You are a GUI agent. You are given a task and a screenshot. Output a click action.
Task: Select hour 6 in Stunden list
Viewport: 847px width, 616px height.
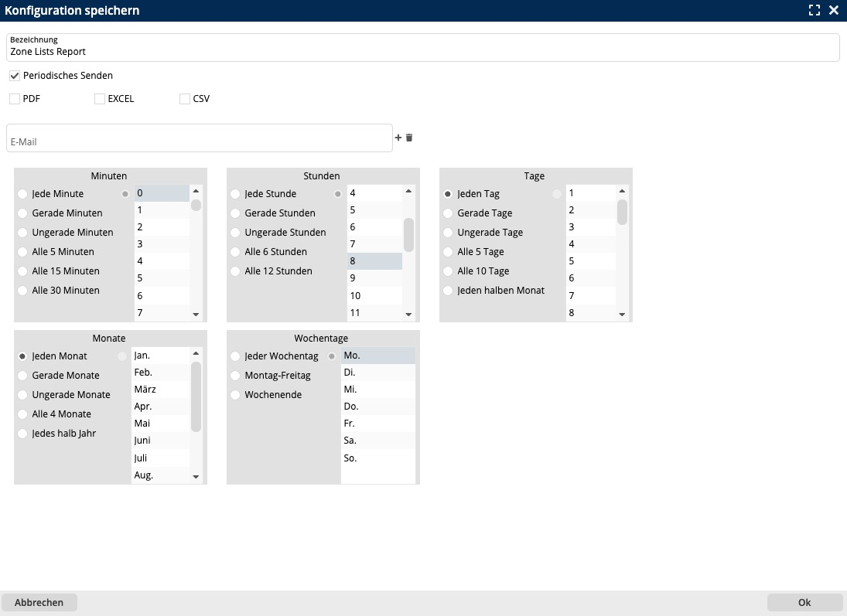click(374, 227)
